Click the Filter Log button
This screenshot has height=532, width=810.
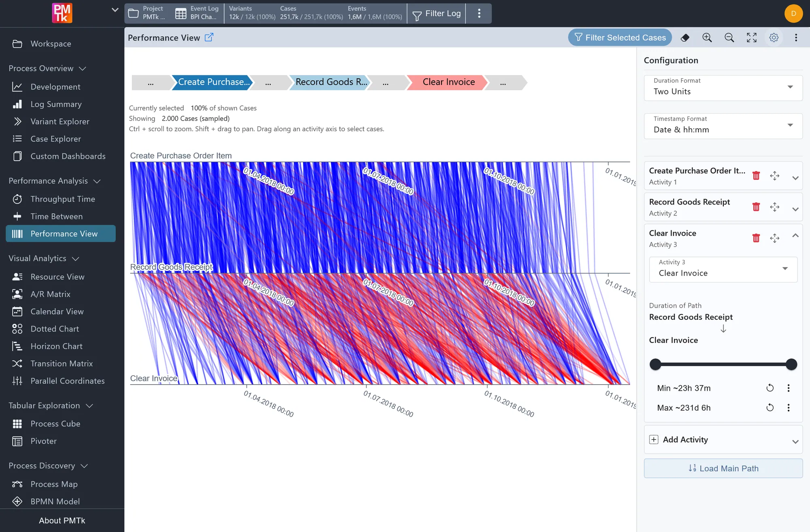[437, 13]
